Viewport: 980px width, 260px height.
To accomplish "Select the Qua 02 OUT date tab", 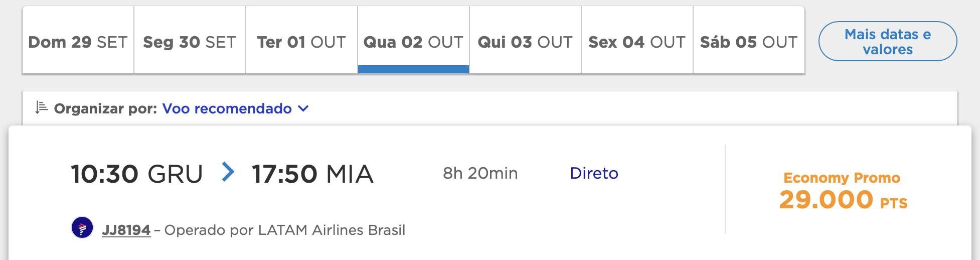I will pos(414,40).
